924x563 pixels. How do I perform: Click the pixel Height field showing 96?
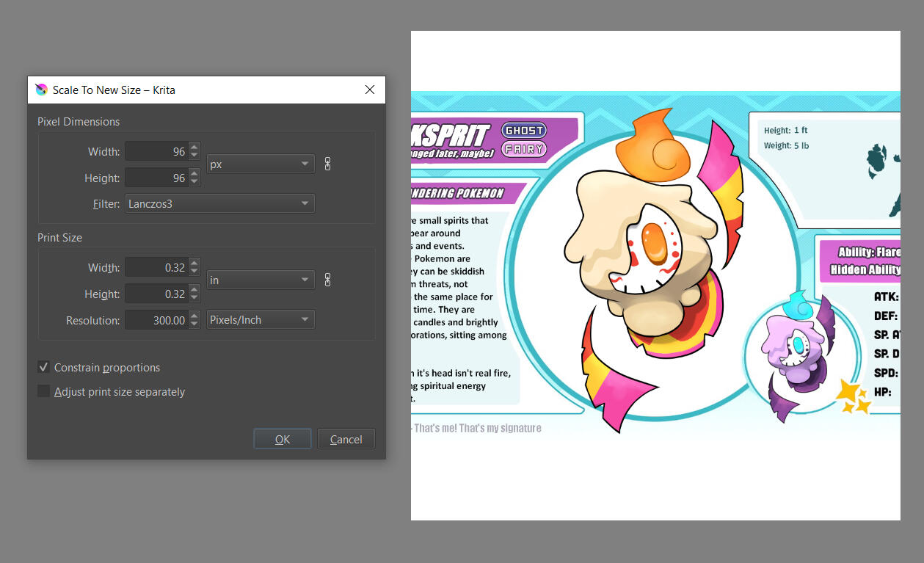[156, 178]
